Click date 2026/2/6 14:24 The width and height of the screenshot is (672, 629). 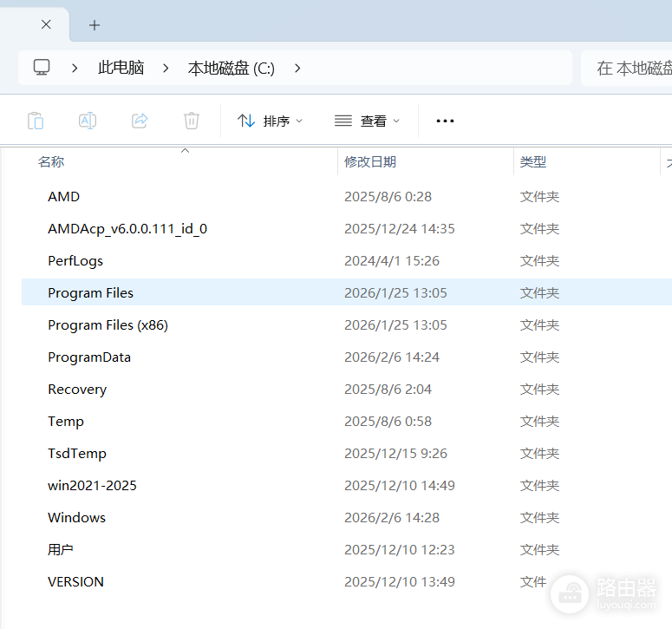point(392,357)
